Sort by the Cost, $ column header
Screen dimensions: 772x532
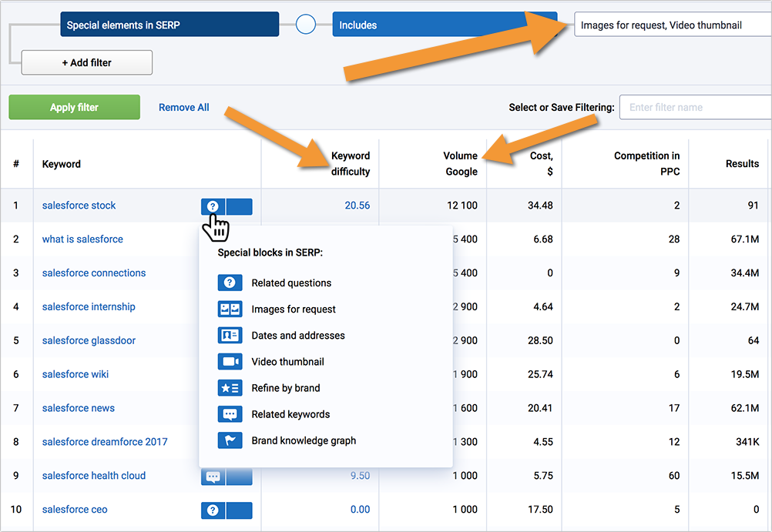(x=541, y=163)
